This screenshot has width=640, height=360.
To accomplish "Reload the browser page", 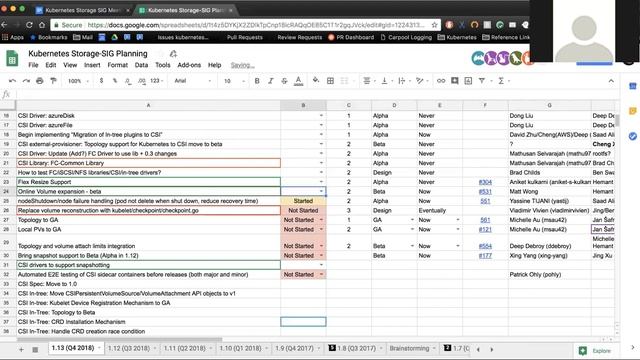I will (x=29, y=25).
